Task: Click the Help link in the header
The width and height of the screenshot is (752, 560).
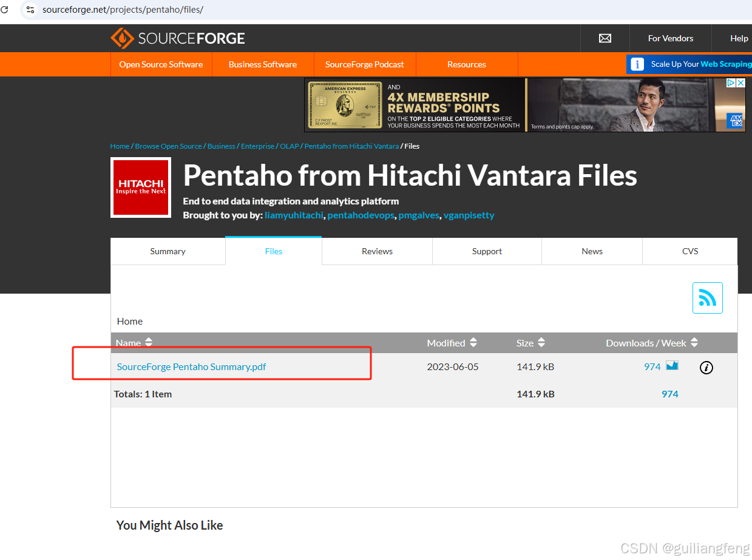Action: point(739,38)
